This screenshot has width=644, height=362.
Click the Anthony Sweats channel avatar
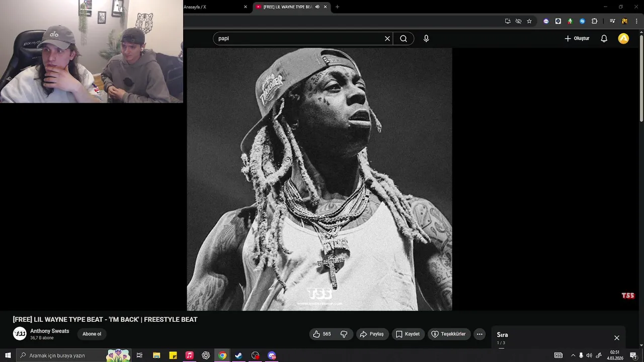(x=20, y=334)
